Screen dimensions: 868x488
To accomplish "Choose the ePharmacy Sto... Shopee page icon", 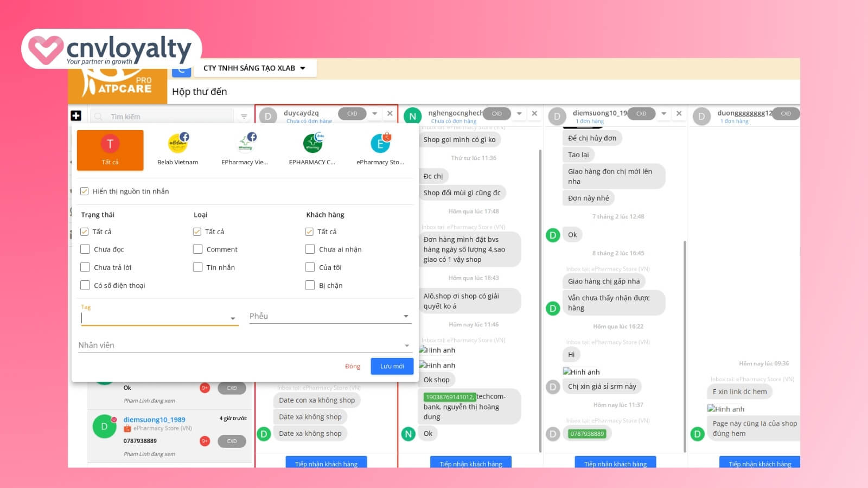I will (380, 144).
